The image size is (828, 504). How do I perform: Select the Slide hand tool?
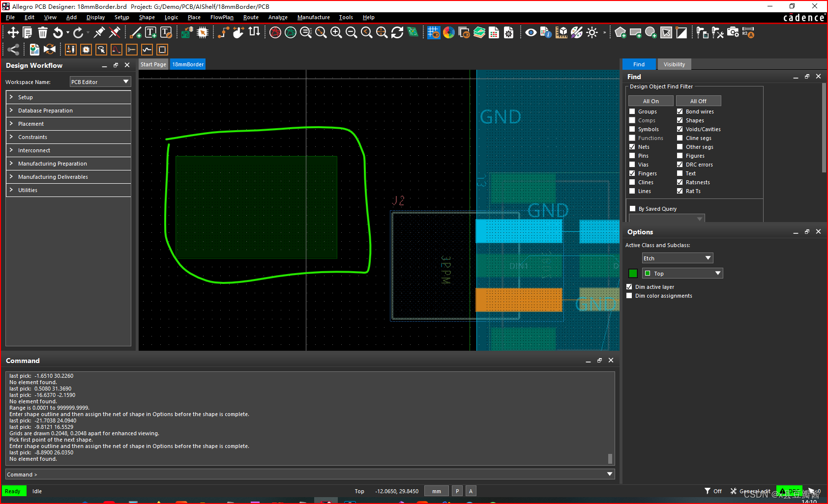(238, 32)
